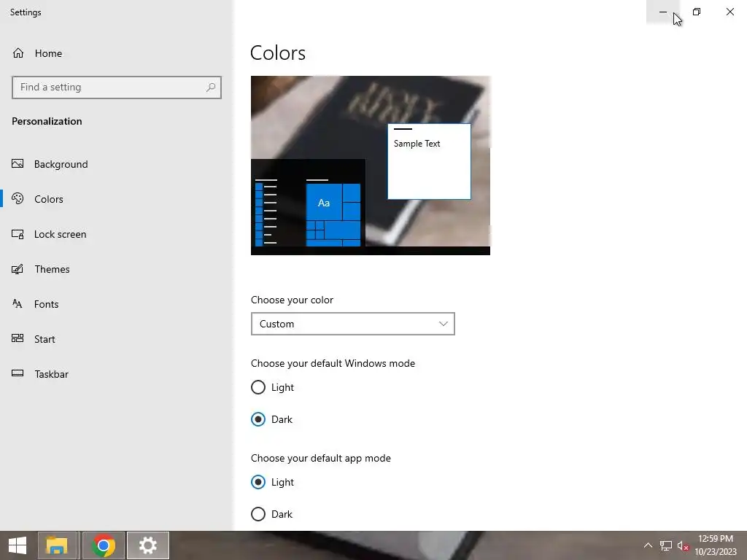This screenshot has width=747, height=560.
Task: Click the Background picture icon
Action: 18,164
